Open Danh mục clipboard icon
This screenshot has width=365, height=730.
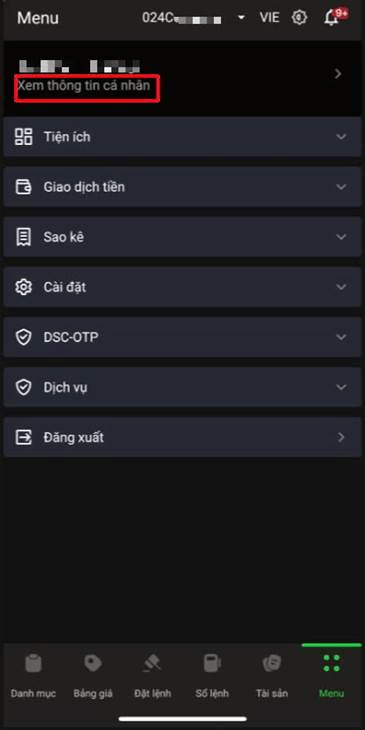pyautogui.click(x=33, y=662)
